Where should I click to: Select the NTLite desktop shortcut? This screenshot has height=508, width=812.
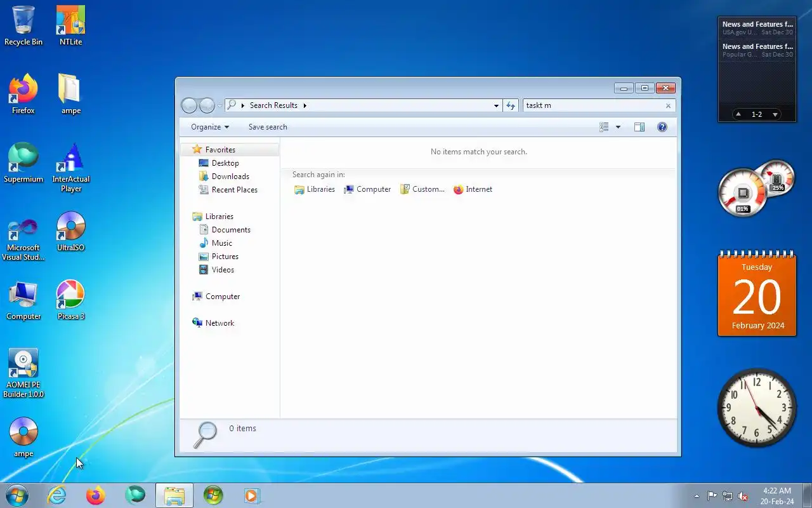(x=70, y=26)
